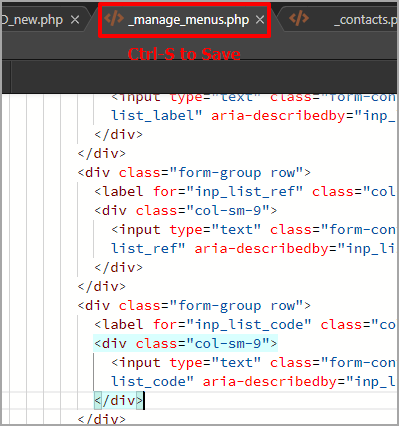Click the code icon on _manage_menus.php tab
399x426 pixels.
point(114,18)
